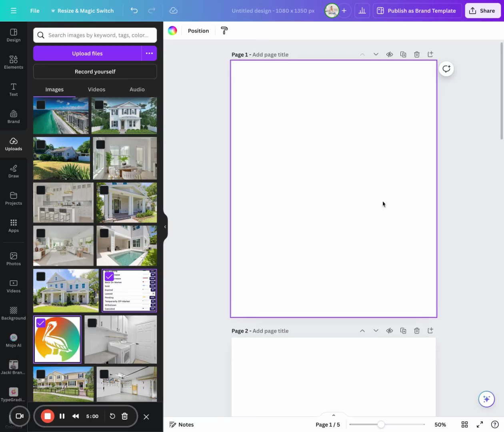
Task: Hide Page 1 with eye icon
Action: 390,54
